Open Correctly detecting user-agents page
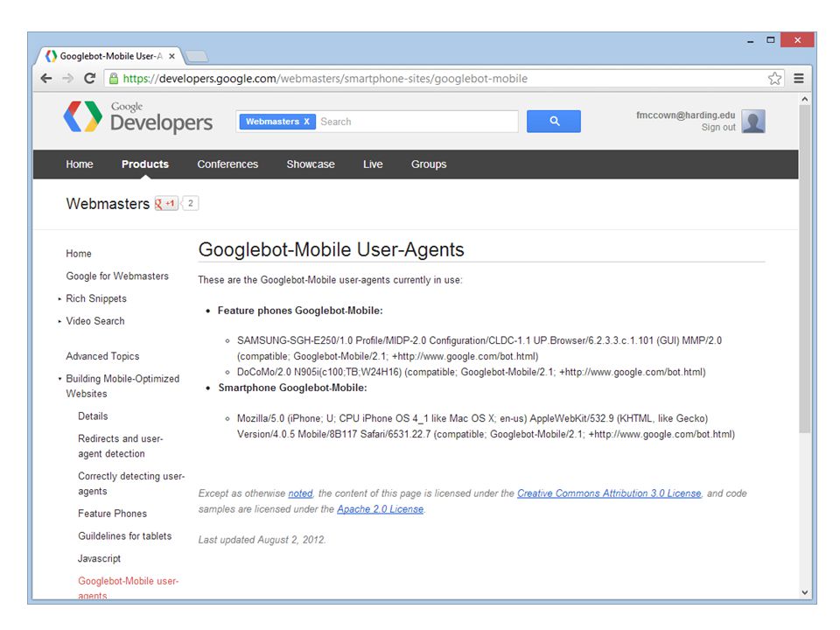Screen dimensions: 840x630 (131, 483)
